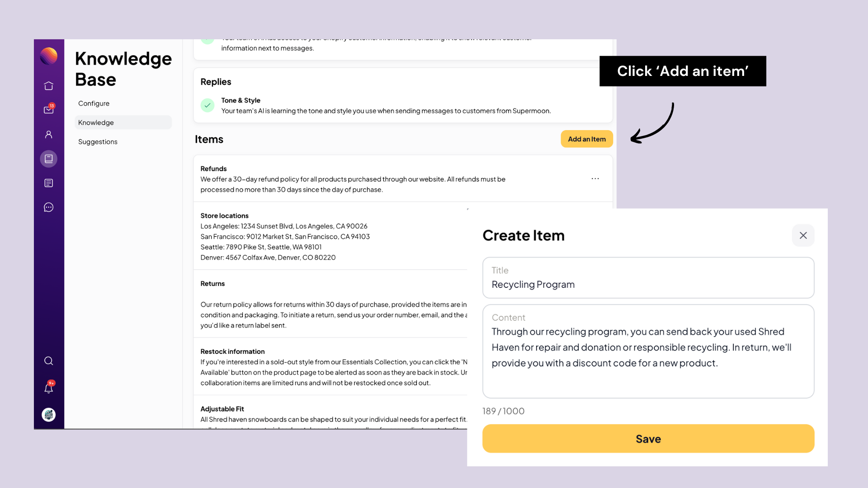868x488 pixels.
Task: Click the Knowledge Base icon in sidebar
Action: coord(49,159)
